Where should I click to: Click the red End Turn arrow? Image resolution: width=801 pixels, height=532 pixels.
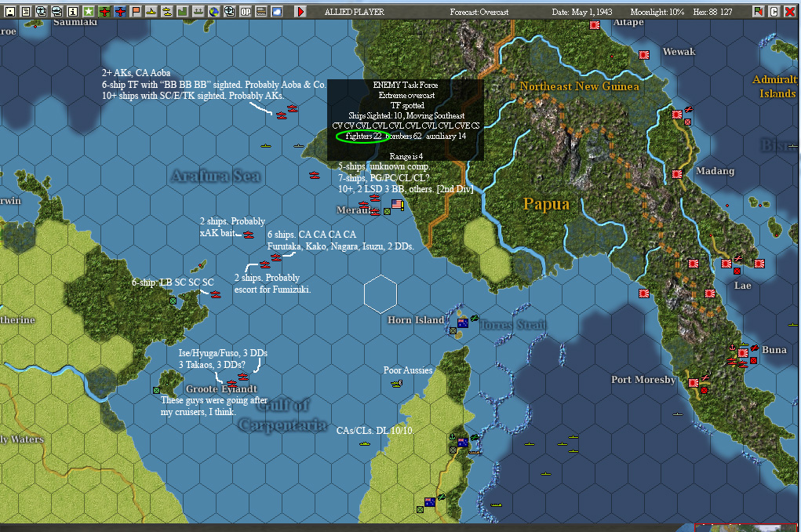pos(300,11)
